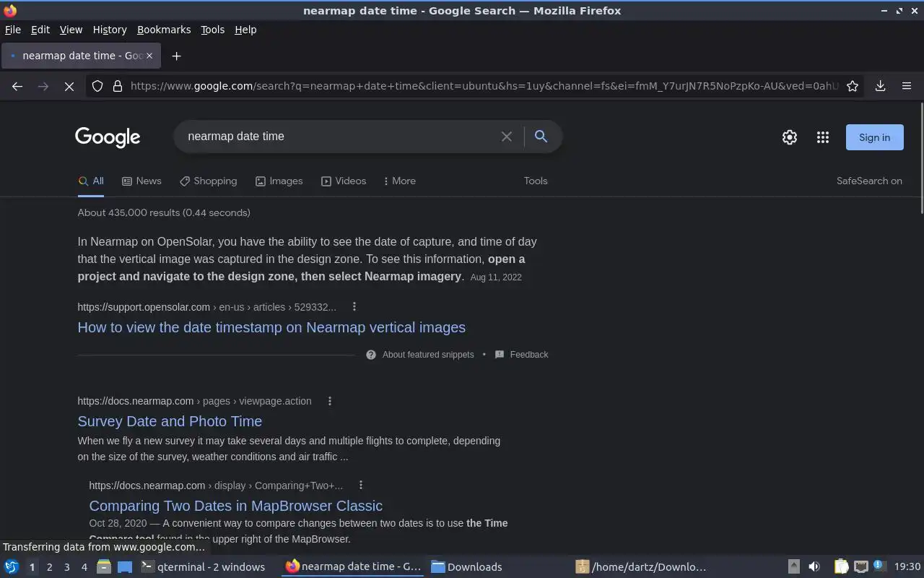Switch to the Videos results tab
Screen dimensions: 924x578
coord(344,181)
